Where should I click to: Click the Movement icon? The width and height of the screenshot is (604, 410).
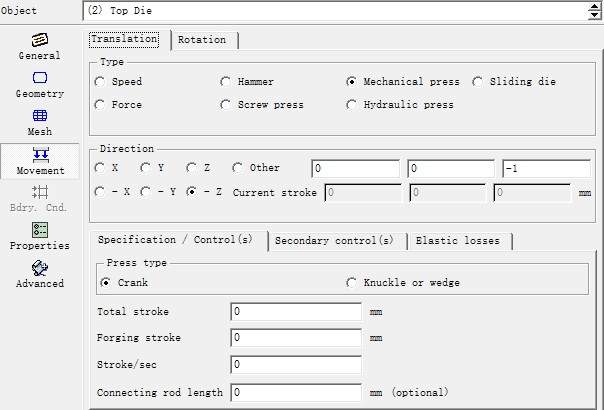coord(40,154)
